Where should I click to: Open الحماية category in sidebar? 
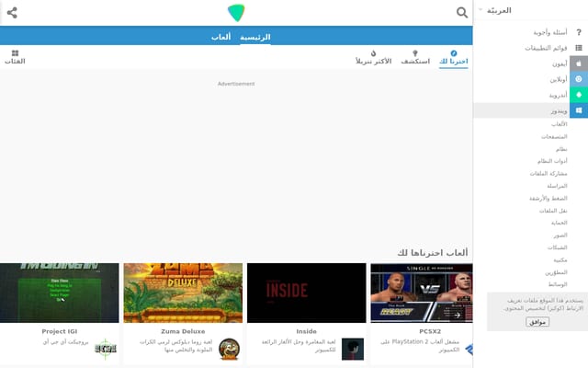click(560, 223)
